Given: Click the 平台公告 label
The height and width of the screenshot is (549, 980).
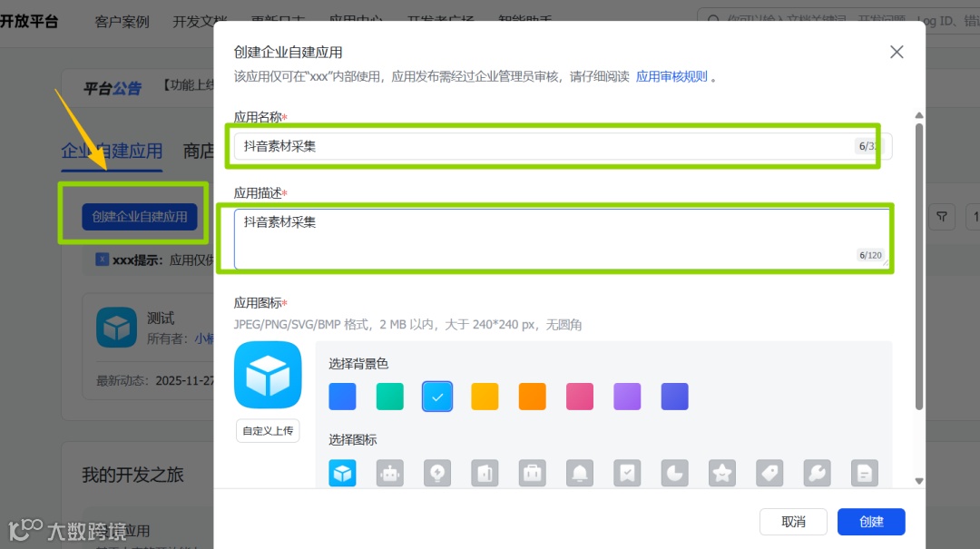Looking at the screenshot, I should [113, 89].
